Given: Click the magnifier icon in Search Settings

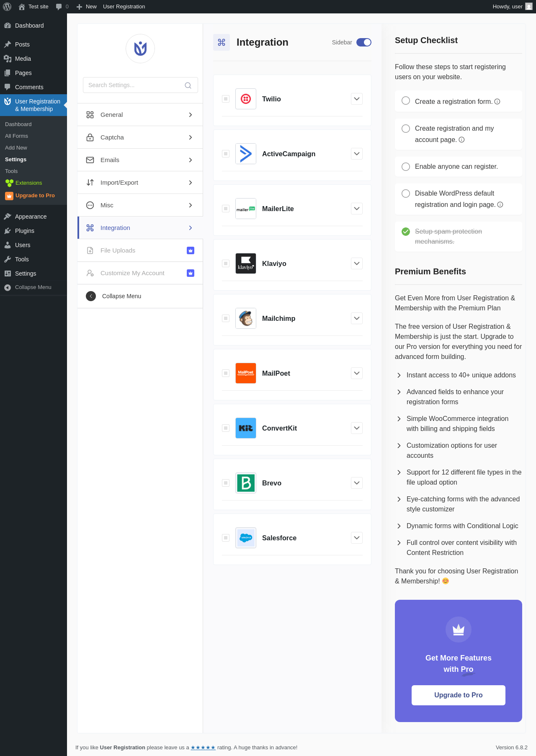Looking at the screenshot, I should click(x=188, y=85).
